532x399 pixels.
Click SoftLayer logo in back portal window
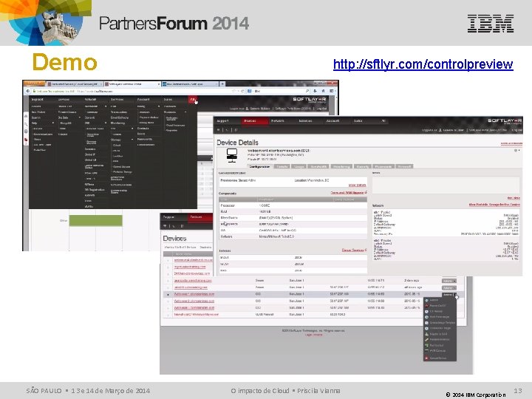(309, 100)
